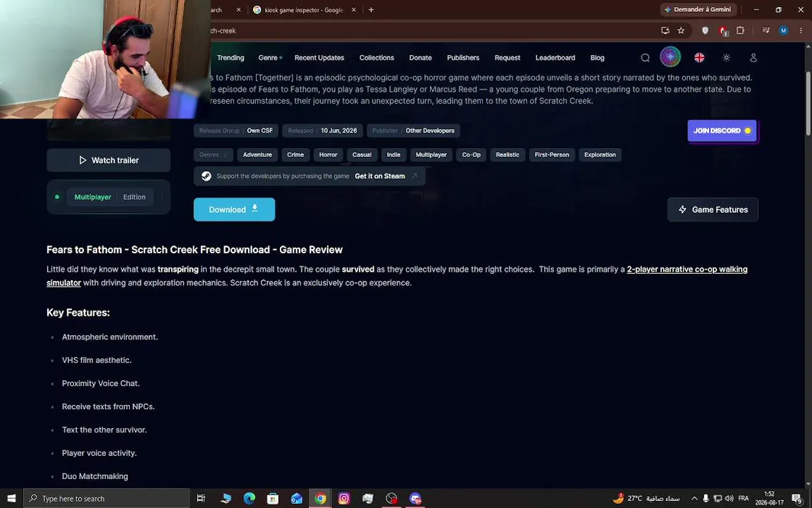The width and height of the screenshot is (812, 508).
Task: Open a new browser tab with plus
Action: point(371,10)
